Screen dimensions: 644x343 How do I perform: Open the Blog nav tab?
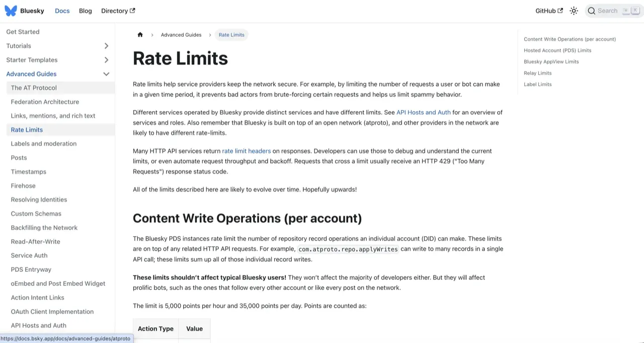click(86, 11)
